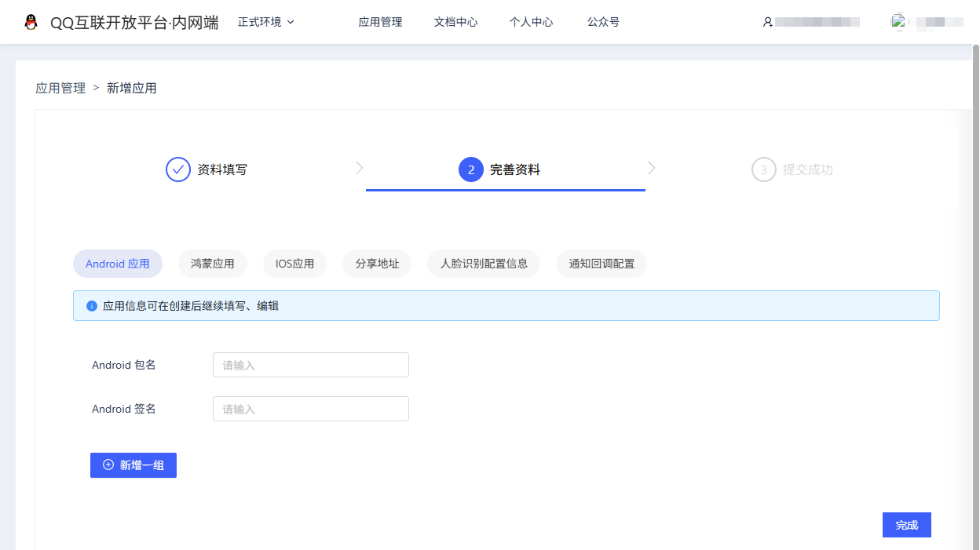The image size is (980, 550).
Task: Click the plus circle icon on 新增一组
Action: (x=108, y=464)
